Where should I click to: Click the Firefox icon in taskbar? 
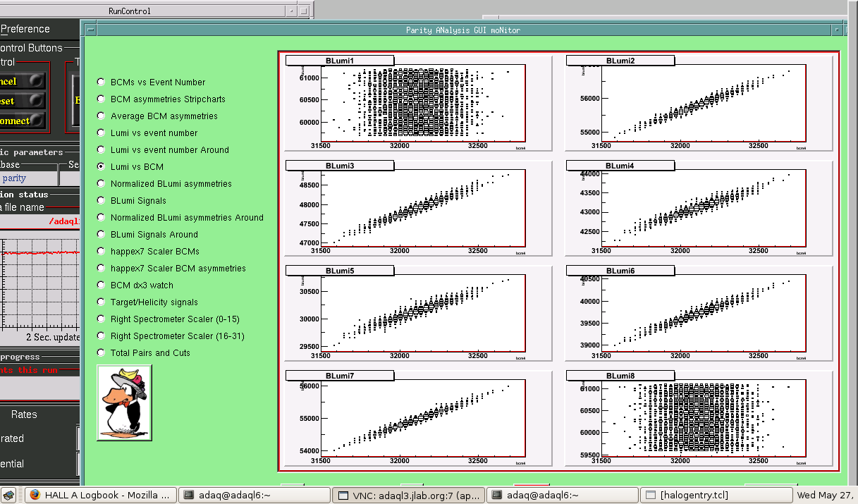point(35,495)
